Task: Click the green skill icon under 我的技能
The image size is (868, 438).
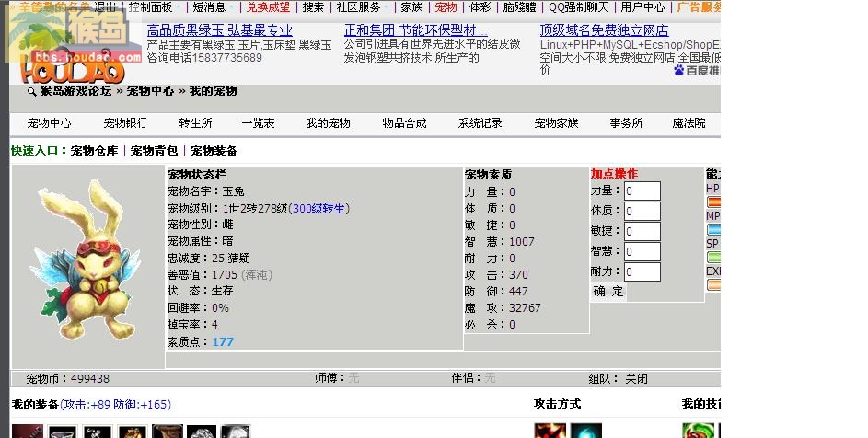Action: coord(698,431)
